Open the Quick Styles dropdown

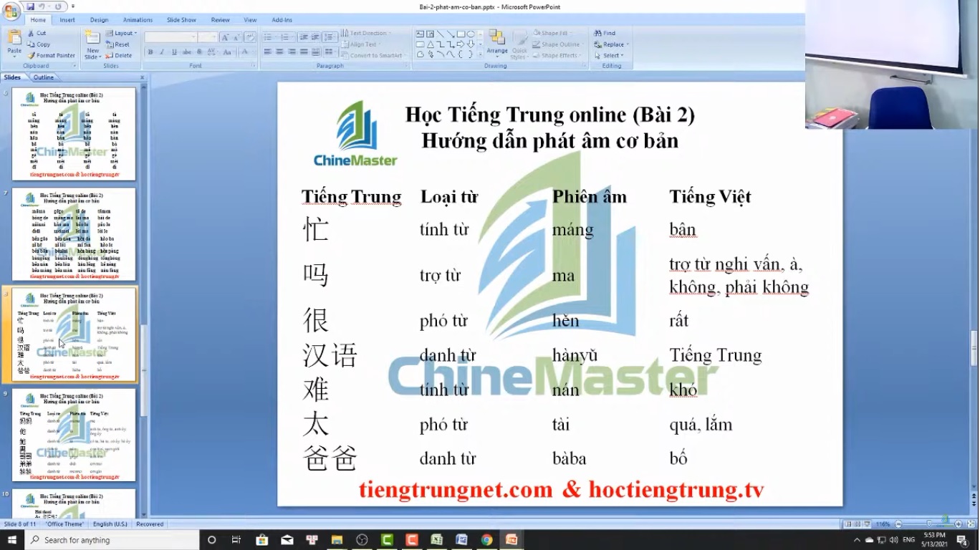pyautogui.click(x=519, y=44)
